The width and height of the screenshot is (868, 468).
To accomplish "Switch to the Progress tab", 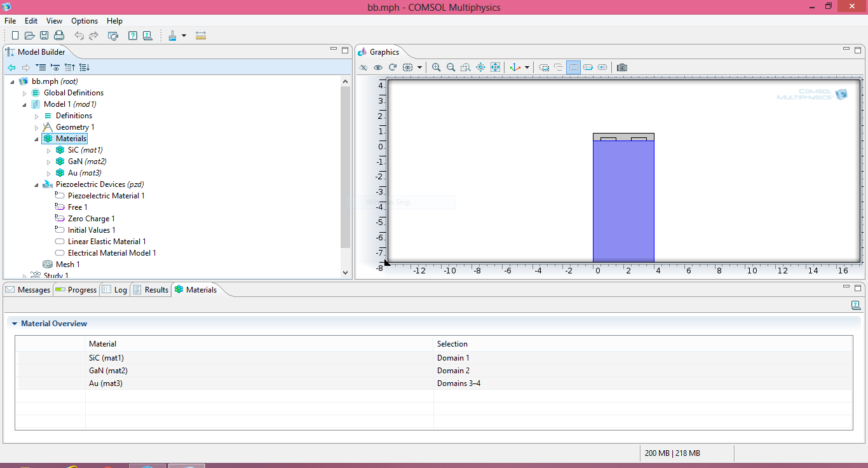I will pyautogui.click(x=76, y=290).
